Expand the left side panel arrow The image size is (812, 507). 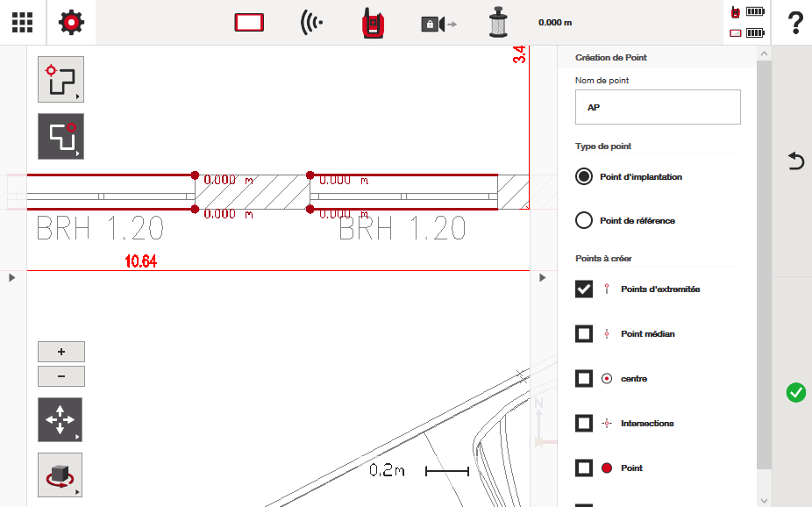click(12, 278)
